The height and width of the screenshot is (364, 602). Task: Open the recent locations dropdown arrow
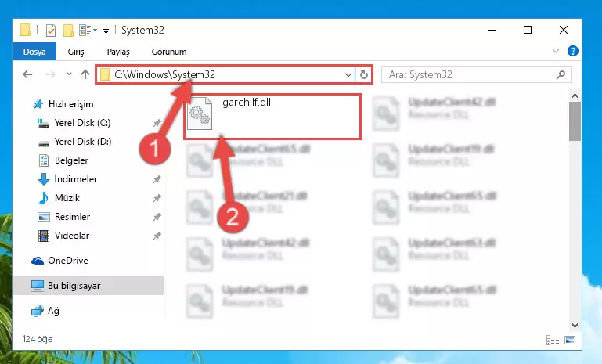(69, 74)
